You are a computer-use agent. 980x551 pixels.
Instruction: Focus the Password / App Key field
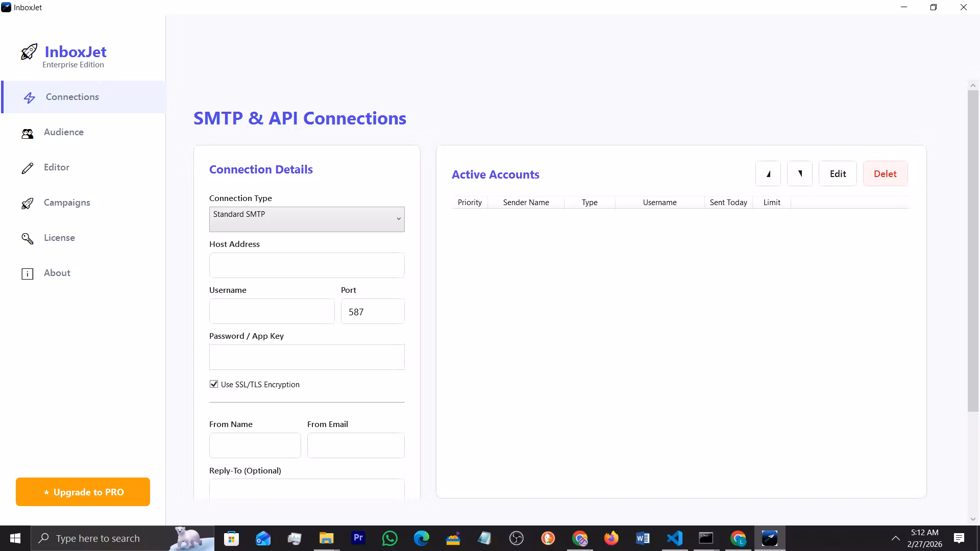click(x=307, y=357)
